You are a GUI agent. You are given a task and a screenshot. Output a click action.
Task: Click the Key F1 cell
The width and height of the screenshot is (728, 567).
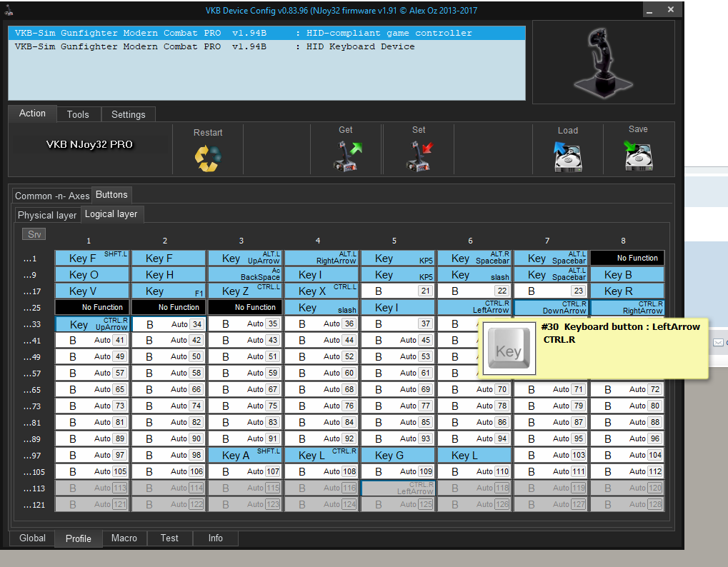tap(169, 291)
